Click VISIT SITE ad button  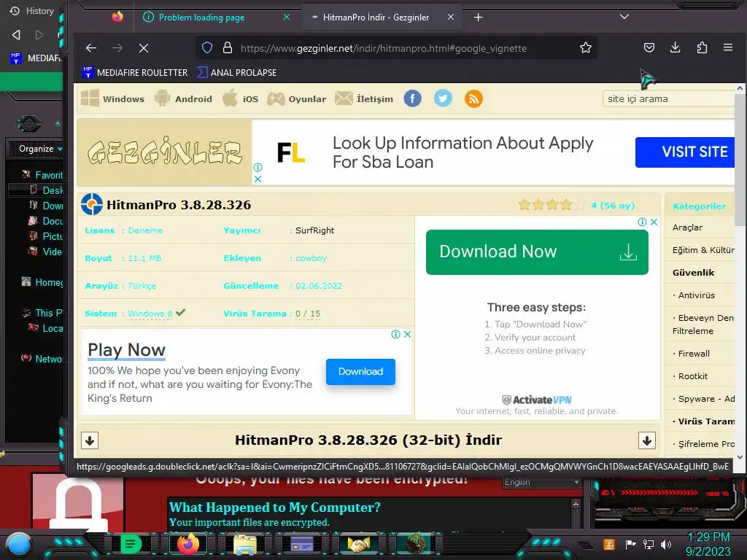click(685, 152)
